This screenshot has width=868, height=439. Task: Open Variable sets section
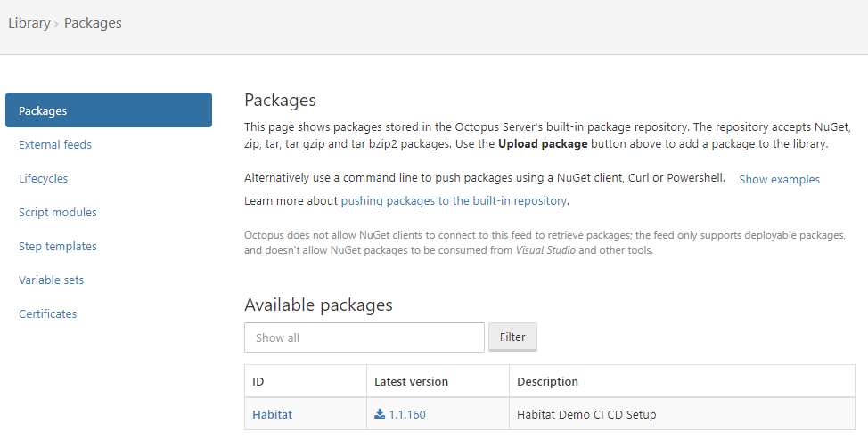(52, 280)
